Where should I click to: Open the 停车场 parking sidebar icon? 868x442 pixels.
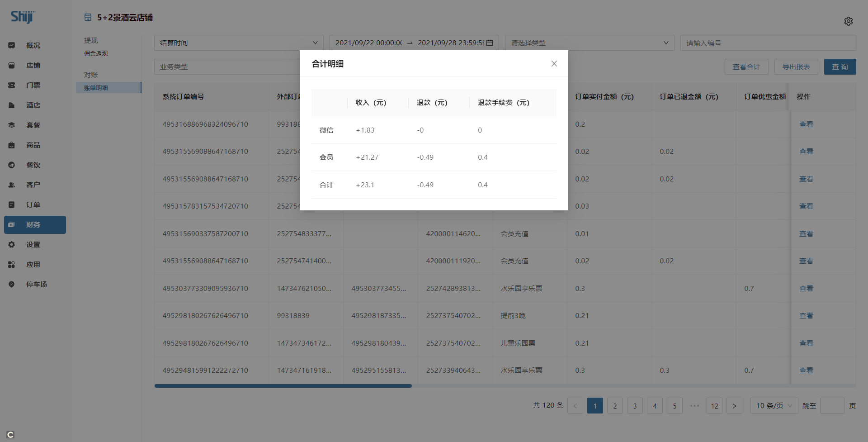[12, 285]
